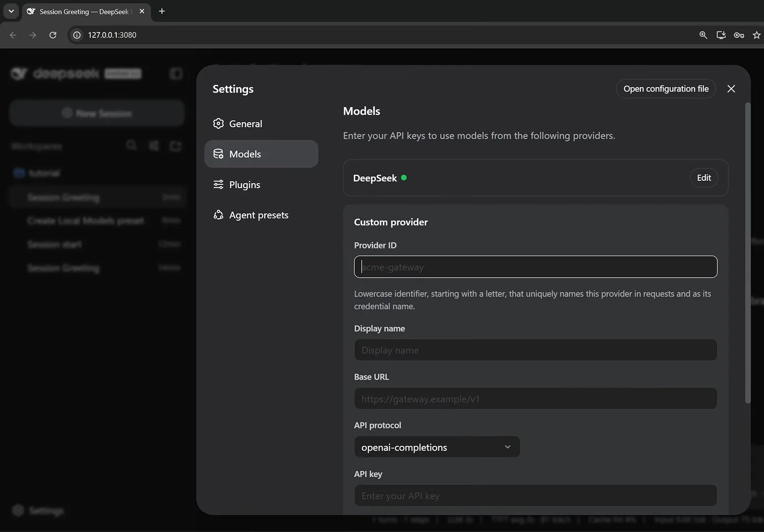Click the Models database icon
This screenshot has width=764, height=532.
218,154
